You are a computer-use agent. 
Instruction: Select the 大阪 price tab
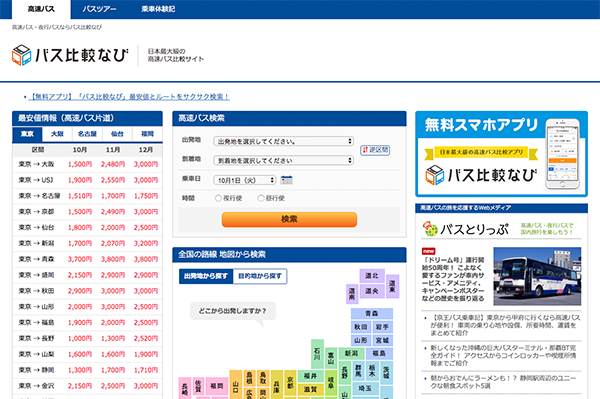[x=57, y=134]
